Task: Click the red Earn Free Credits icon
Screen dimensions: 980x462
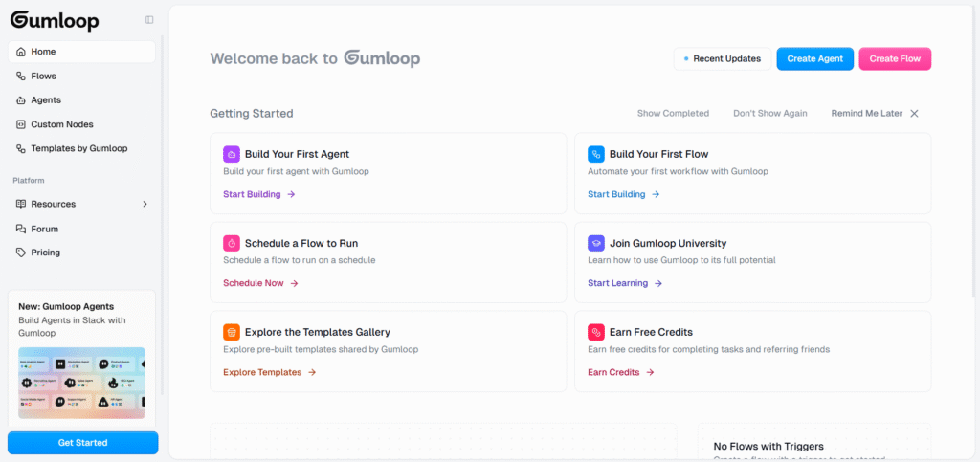Action: point(596,332)
